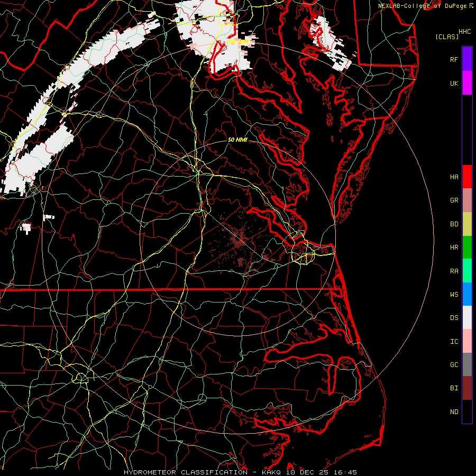Click the HA red legend swatch

point(467,177)
